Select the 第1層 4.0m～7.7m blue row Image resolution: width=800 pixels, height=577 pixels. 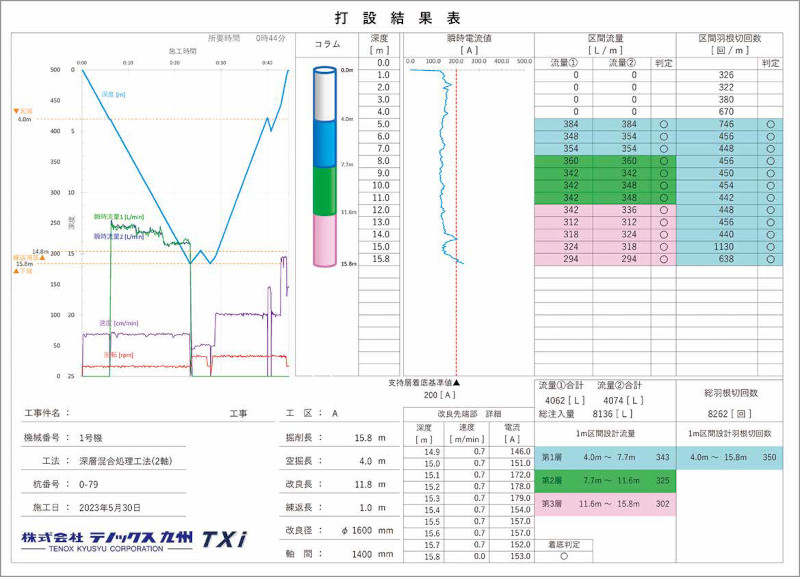point(604,457)
